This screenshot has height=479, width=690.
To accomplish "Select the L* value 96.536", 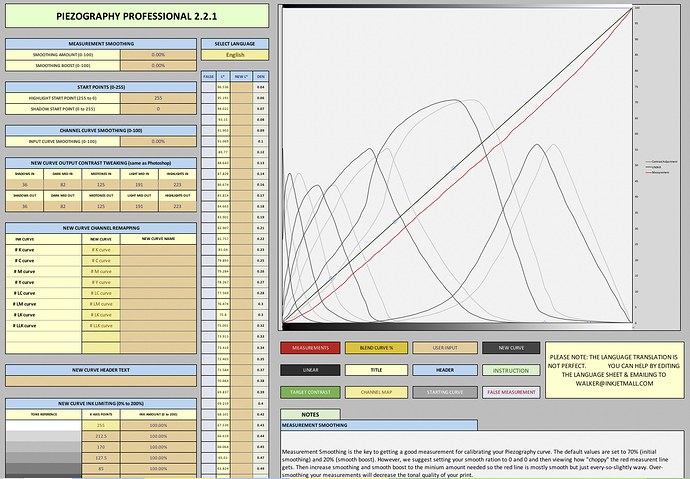I will point(223,87).
